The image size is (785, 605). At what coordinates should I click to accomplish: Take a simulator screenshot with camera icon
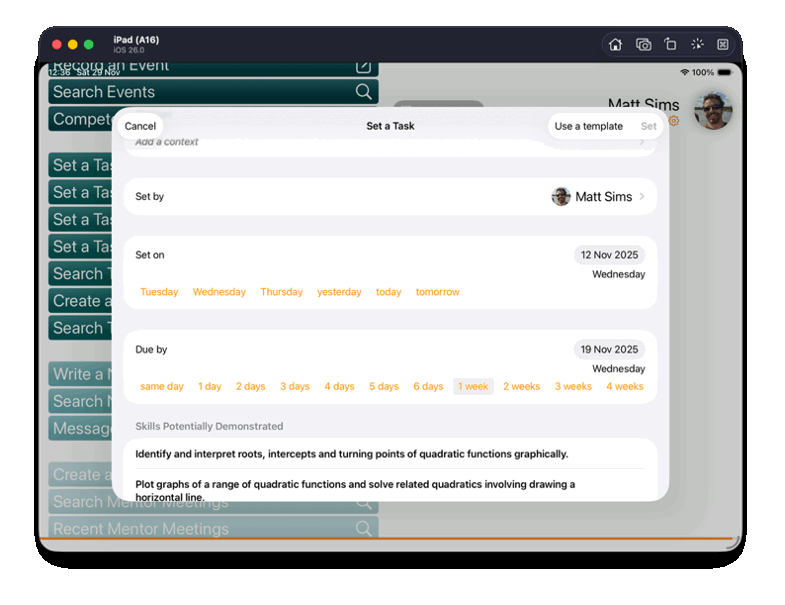point(643,45)
